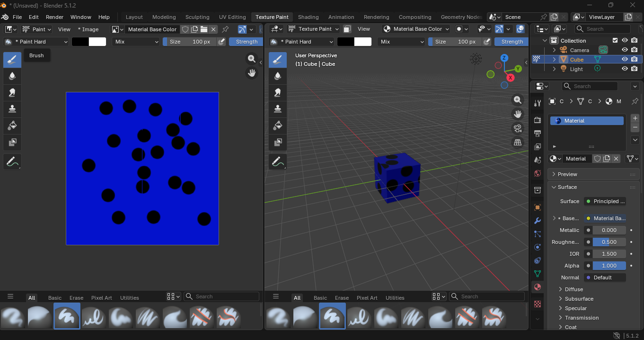Click the Strength button in viewport header
Screen dimensions: 644x340
click(x=512, y=42)
